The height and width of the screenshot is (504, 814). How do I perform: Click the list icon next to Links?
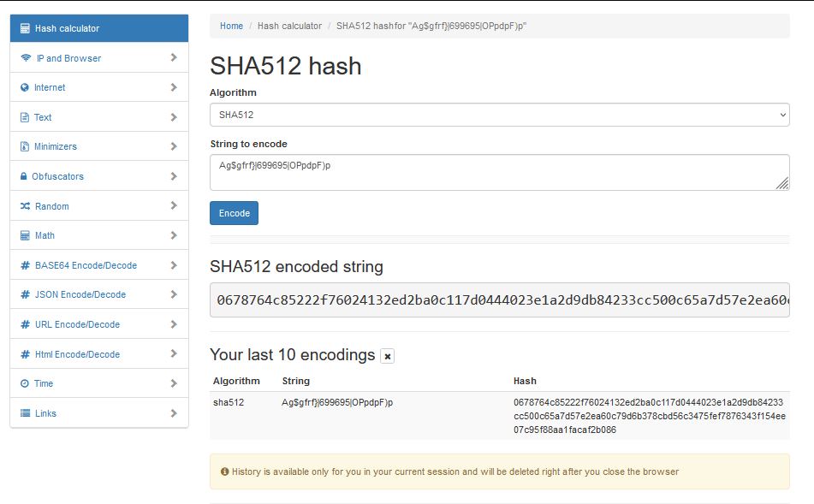(x=25, y=413)
